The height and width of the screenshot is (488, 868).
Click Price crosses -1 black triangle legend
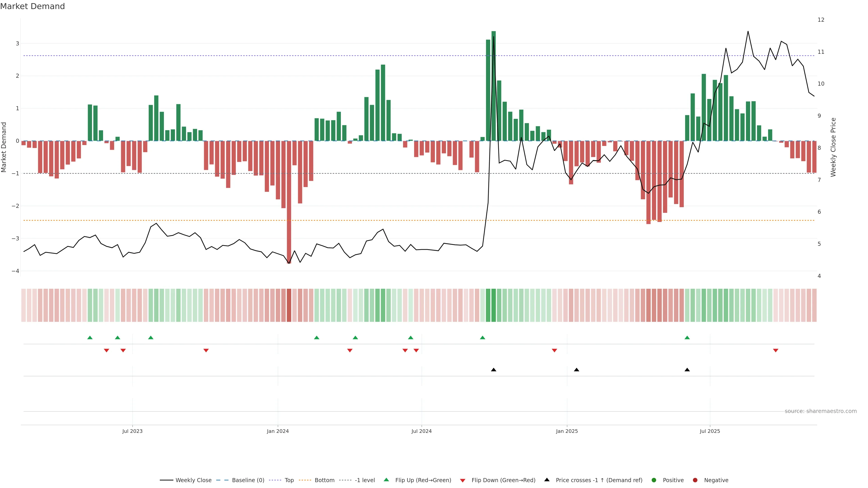coord(547,480)
